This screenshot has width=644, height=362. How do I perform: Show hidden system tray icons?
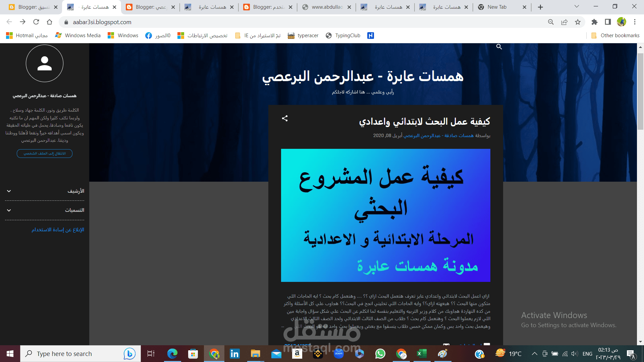(535, 354)
